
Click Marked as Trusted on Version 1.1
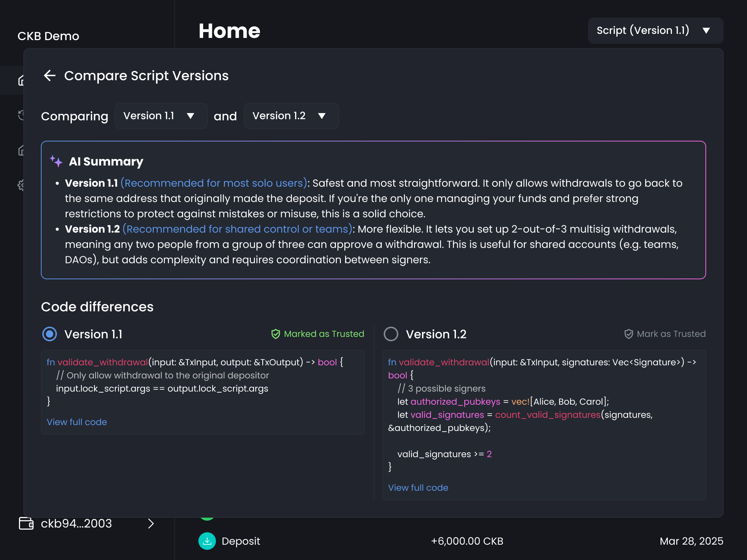(x=317, y=334)
